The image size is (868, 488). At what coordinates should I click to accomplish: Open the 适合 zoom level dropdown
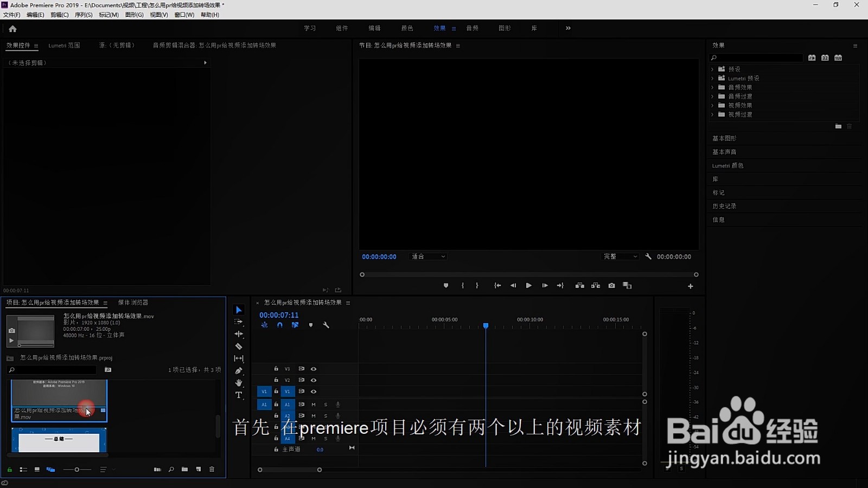click(x=428, y=256)
